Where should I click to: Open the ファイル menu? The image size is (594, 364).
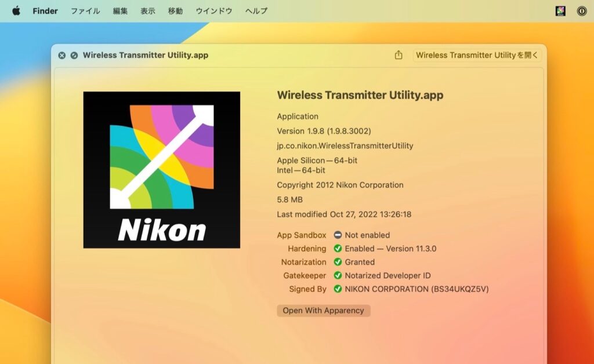tap(85, 11)
